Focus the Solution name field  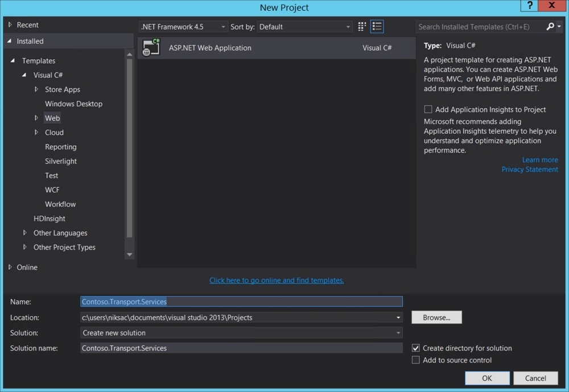(x=241, y=348)
